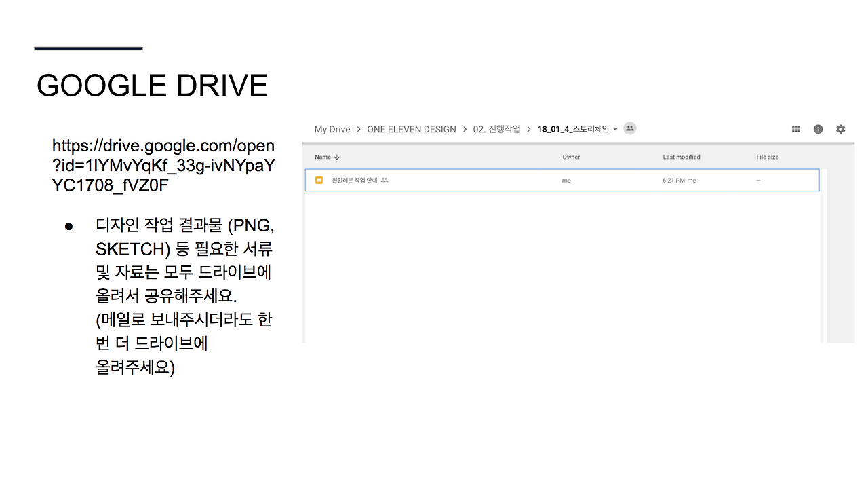Viewport: 868px width, 486px height.
Task: Go to My Drive breadcrumb
Action: pyautogui.click(x=332, y=129)
